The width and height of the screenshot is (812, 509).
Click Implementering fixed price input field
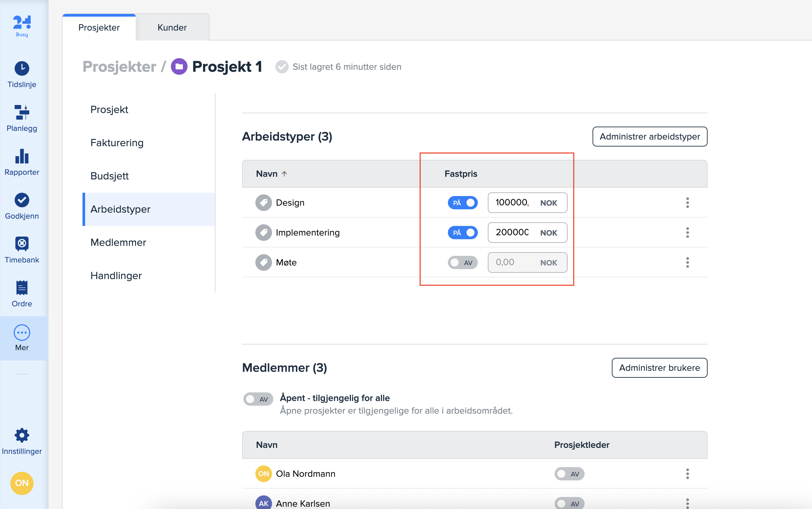click(512, 233)
